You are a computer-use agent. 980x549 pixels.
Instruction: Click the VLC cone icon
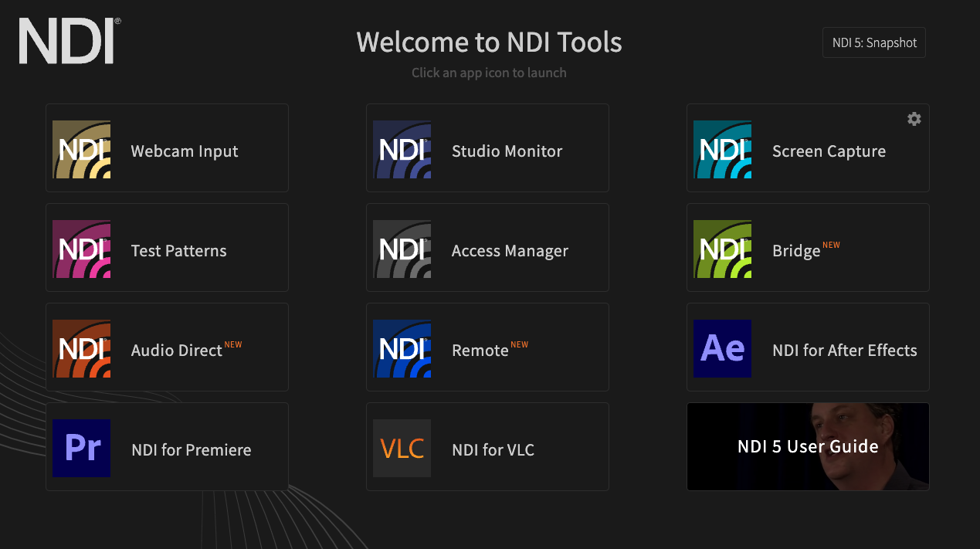[402, 446]
